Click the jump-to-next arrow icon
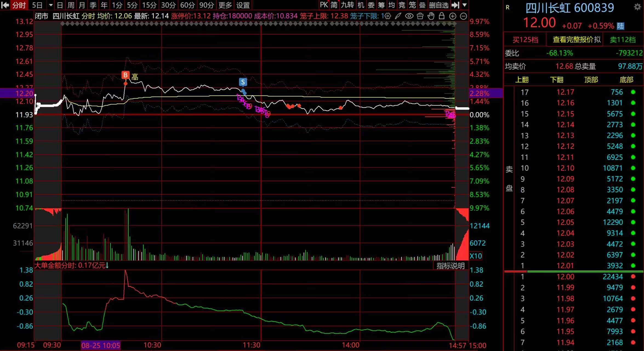The width and height of the screenshot is (644, 351). click(455, 5)
